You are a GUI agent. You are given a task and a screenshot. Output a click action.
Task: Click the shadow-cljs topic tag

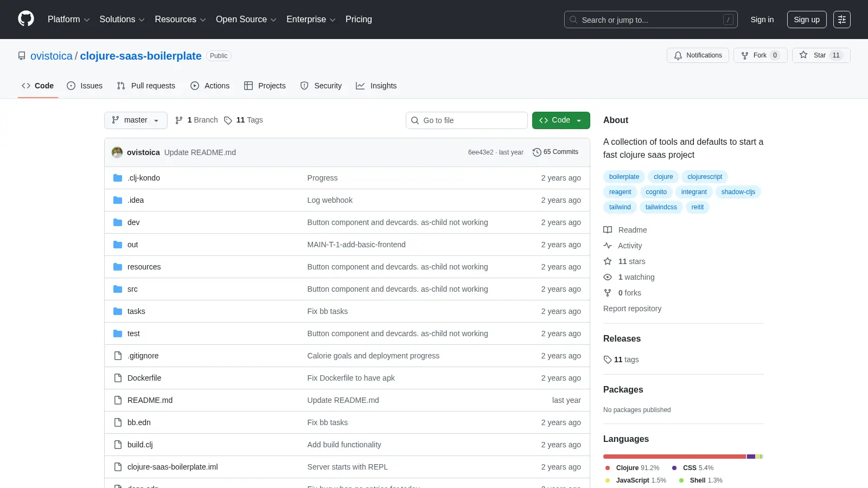(x=738, y=192)
